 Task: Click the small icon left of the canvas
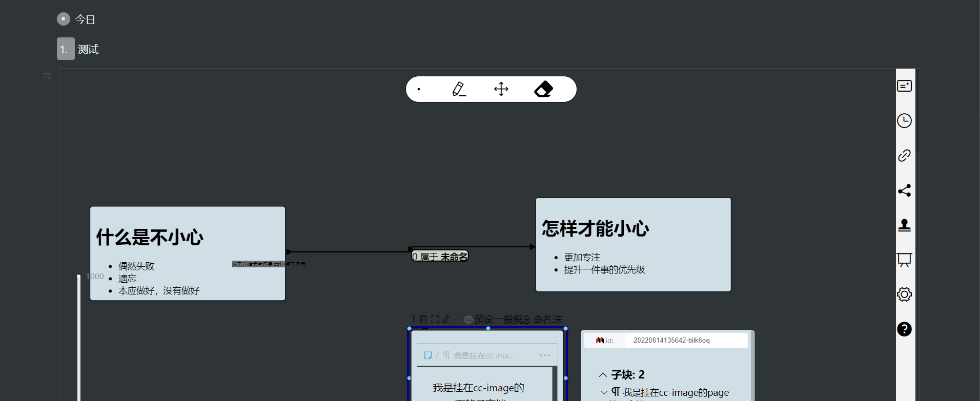[48, 76]
